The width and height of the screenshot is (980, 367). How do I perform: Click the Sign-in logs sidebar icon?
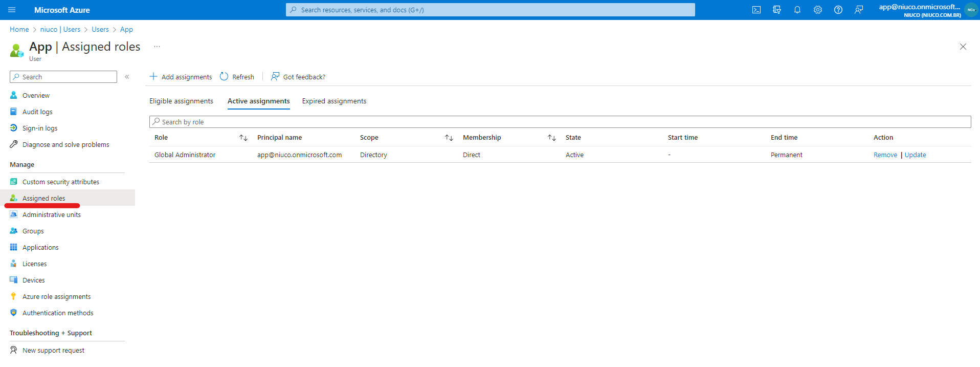click(x=14, y=128)
